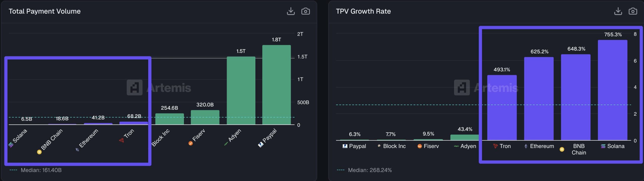Capture a screenshot of TPV Growth Rate chart
The height and width of the screenshot is (181, 644).
(633, 11)
